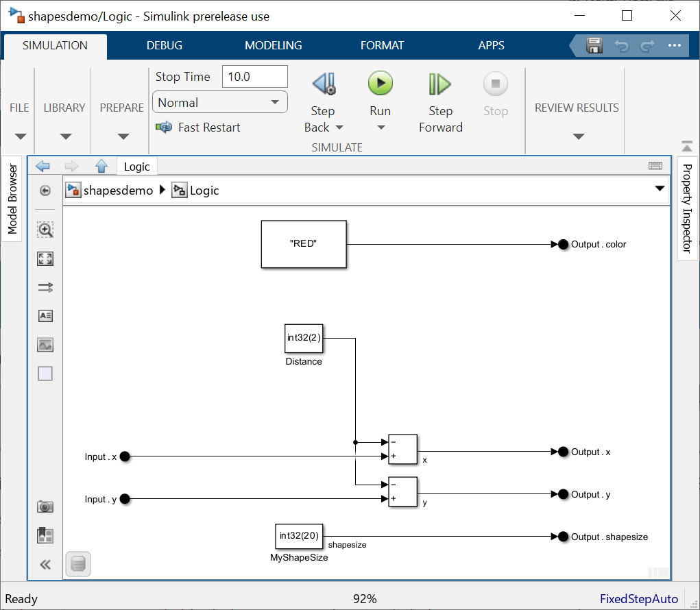This screenshot has width=700, height=610.
Task: Open the breadcrumb address bar dropdown arrow
Action: (660, 188)
